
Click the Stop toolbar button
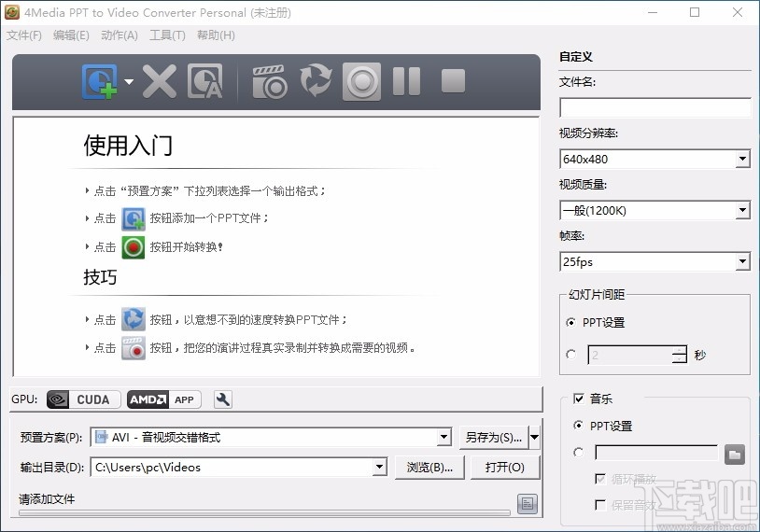[453, 80]
